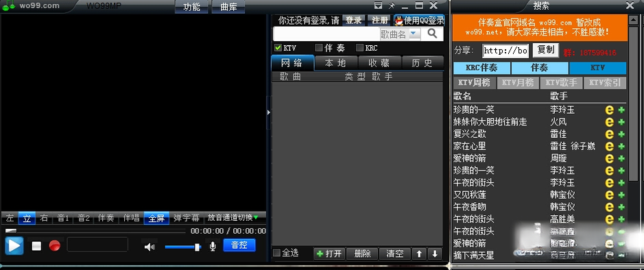This screenshot has width=644, height=270.
Task: Adjust the blue volume slider
Action: [182, 247]
